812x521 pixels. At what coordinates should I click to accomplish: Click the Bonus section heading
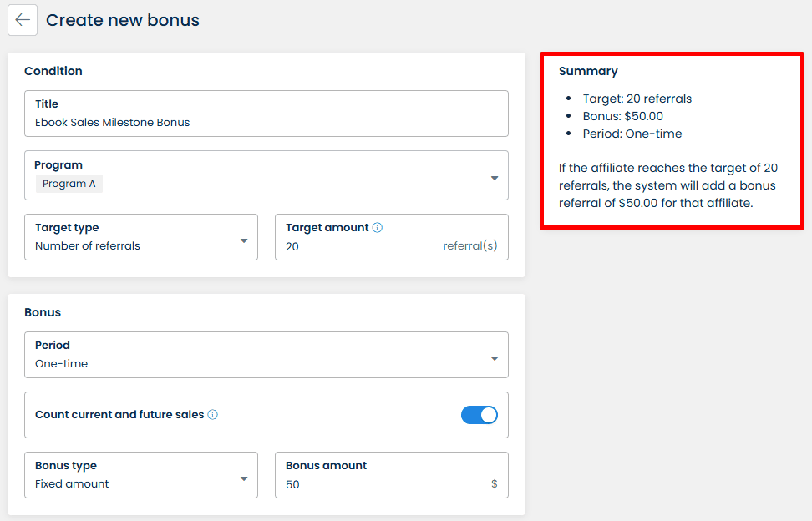coord(43,312)
